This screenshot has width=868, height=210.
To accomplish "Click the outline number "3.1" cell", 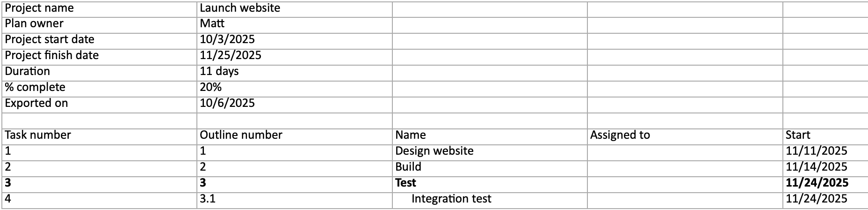I will pyautogui.click(x=208, y=199).
